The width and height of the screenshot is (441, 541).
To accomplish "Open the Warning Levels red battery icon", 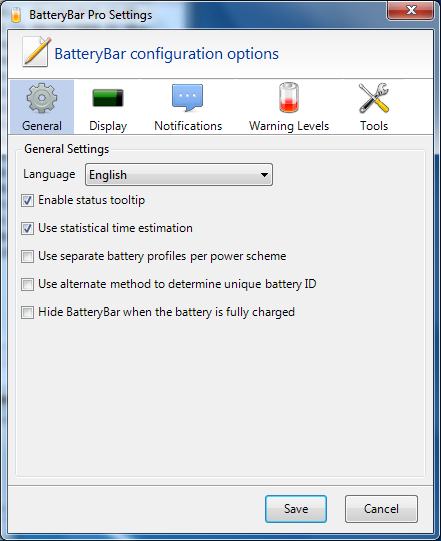I will click(289, 97).
